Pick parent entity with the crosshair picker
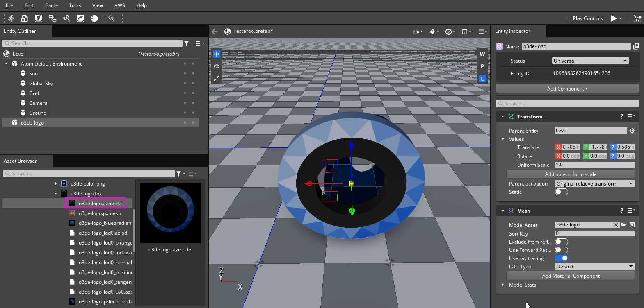644x308 pixels. pos(632,131)
